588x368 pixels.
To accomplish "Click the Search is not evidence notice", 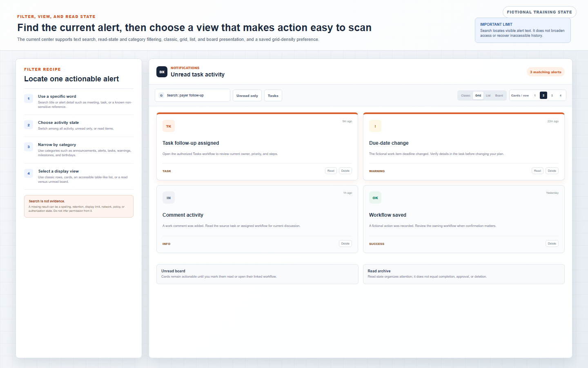I will 79,206.
